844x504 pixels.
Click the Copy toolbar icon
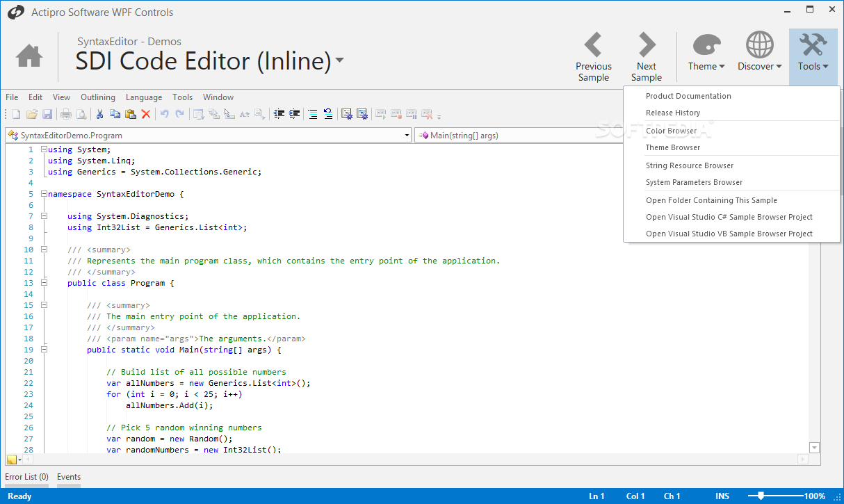(115, 114)
